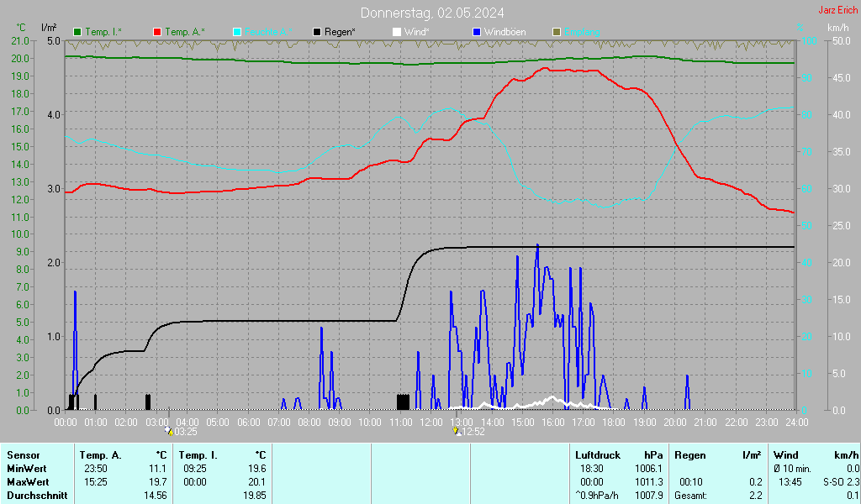The height and width of the screenshot is (504, 861).
Task: Click the maximum pressure value '1011.3'
Action: coord(649,482)
